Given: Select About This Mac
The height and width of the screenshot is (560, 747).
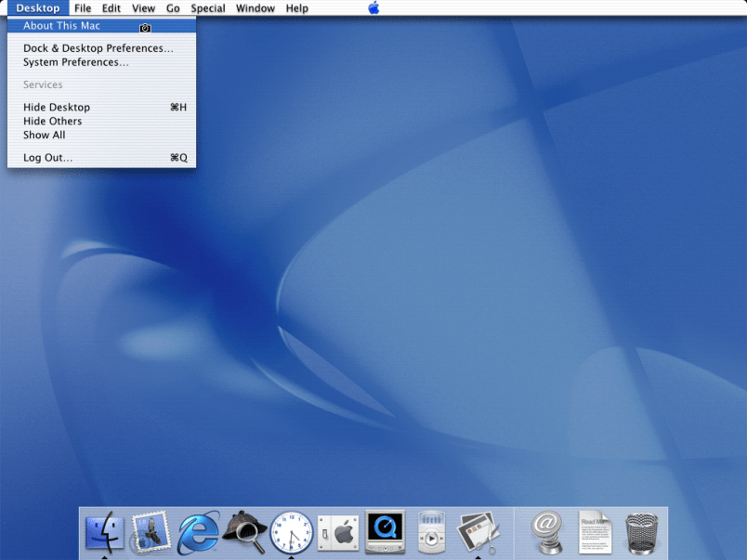Looking at the screenshot, I should coord(61,26).
